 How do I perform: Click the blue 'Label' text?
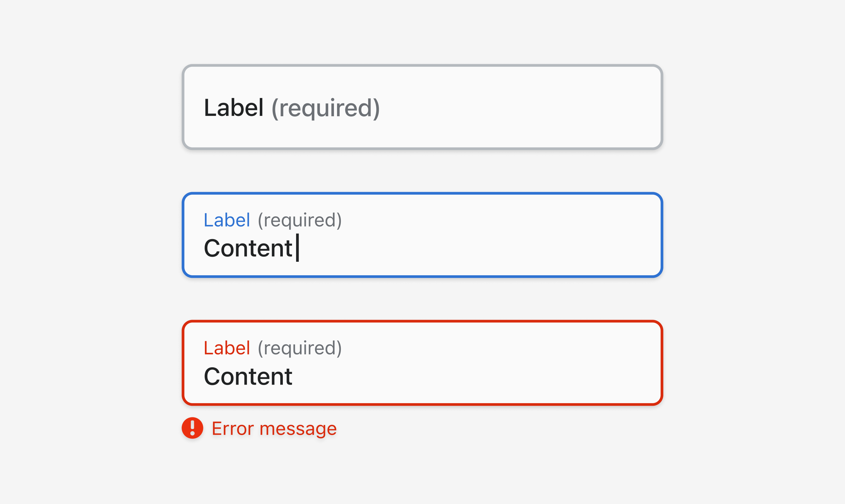(227, 220)
